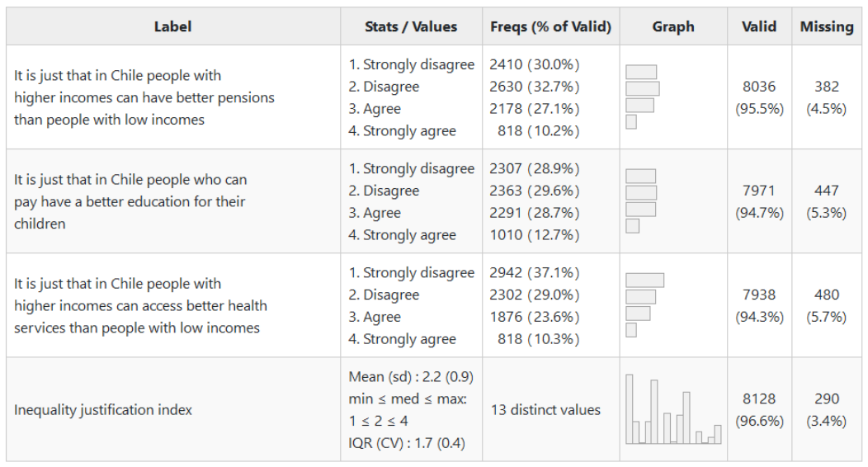
Task: Select the 447 (5.3%) missing count
Action: pos(826,201)
